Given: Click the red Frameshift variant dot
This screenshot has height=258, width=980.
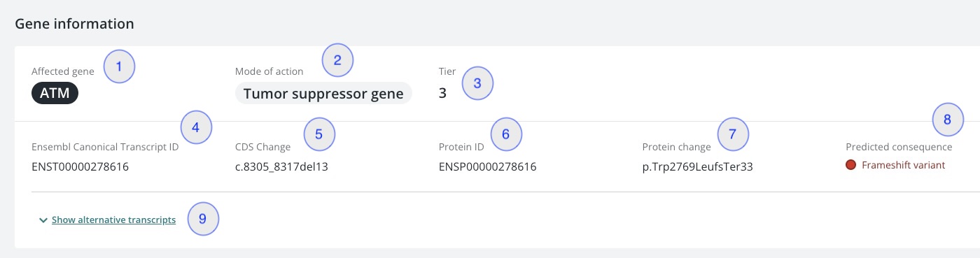Looking at the screenshot, I should [x=851, y=166].
